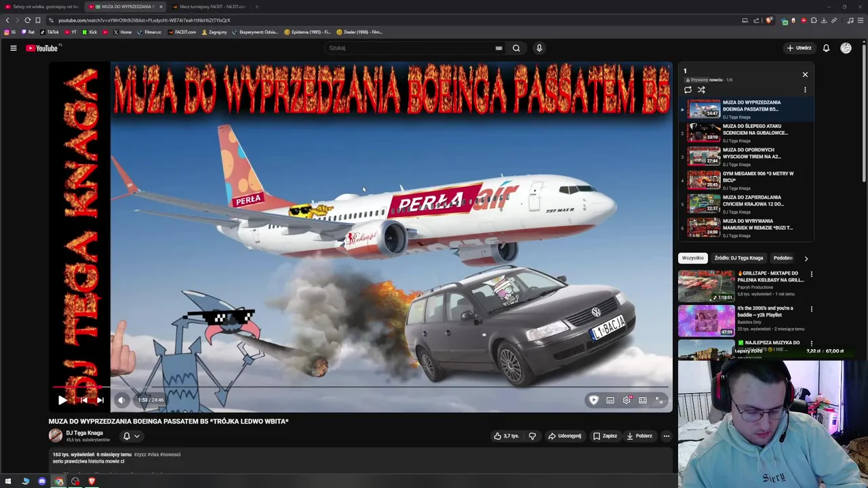
Task: Open options for GRILLTAPE video
Action: (811, 274)
